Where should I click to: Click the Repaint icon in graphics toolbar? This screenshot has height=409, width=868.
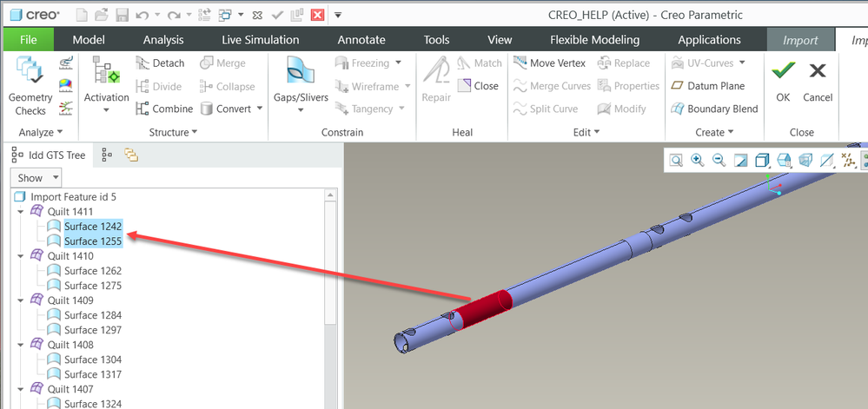(x=740, y=161)
